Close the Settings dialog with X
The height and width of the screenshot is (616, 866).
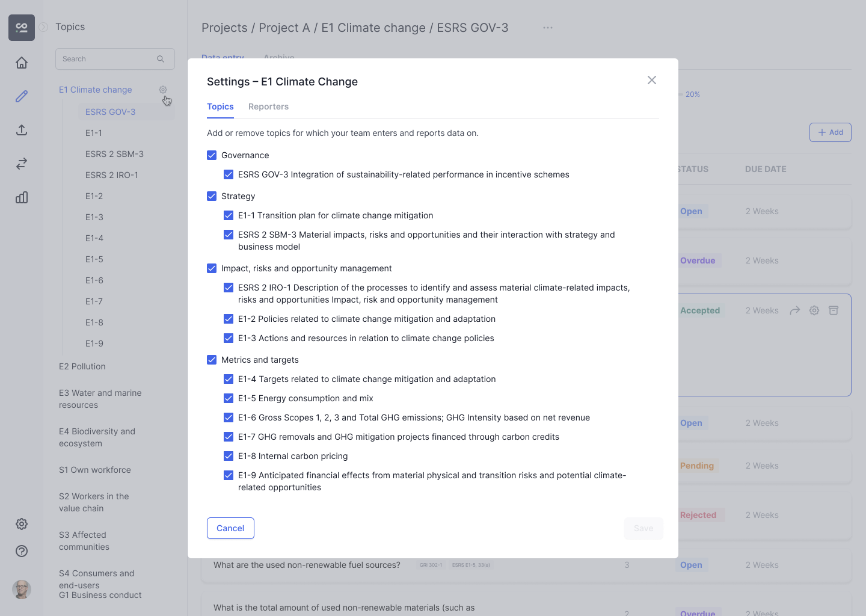(x=652, y=80)
